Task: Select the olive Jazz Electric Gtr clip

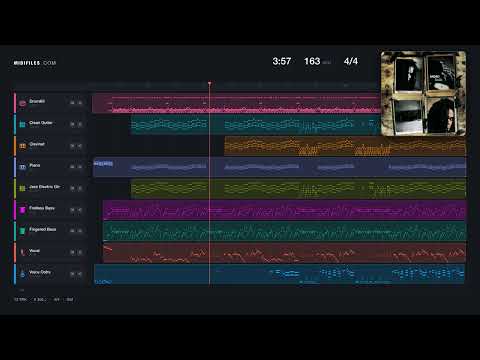Action: (298, 189)
